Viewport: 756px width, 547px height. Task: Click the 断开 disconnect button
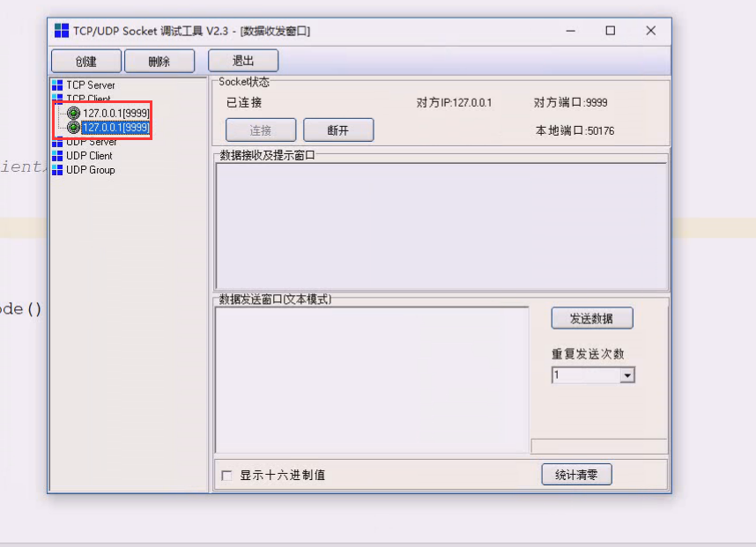click(338, 129)
